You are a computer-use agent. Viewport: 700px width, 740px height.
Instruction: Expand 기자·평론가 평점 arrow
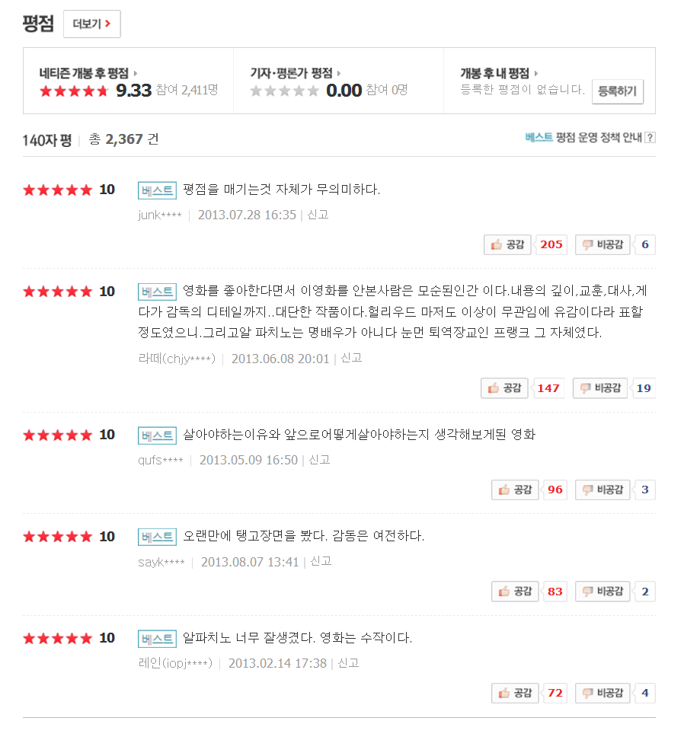tap(339, 74)
